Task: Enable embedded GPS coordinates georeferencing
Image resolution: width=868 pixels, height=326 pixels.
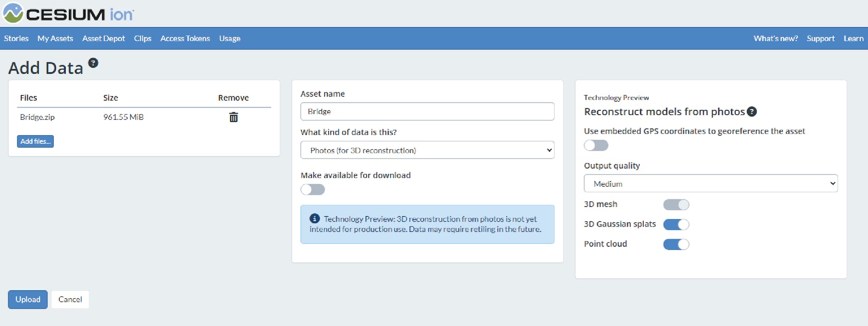Action: click(x=596, y=145)
